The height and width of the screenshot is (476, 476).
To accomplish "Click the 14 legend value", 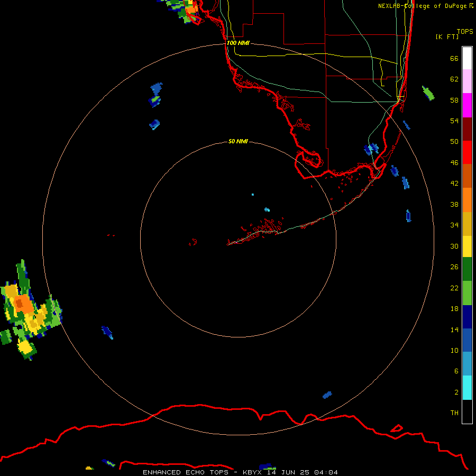I will [x=454, y=329].
